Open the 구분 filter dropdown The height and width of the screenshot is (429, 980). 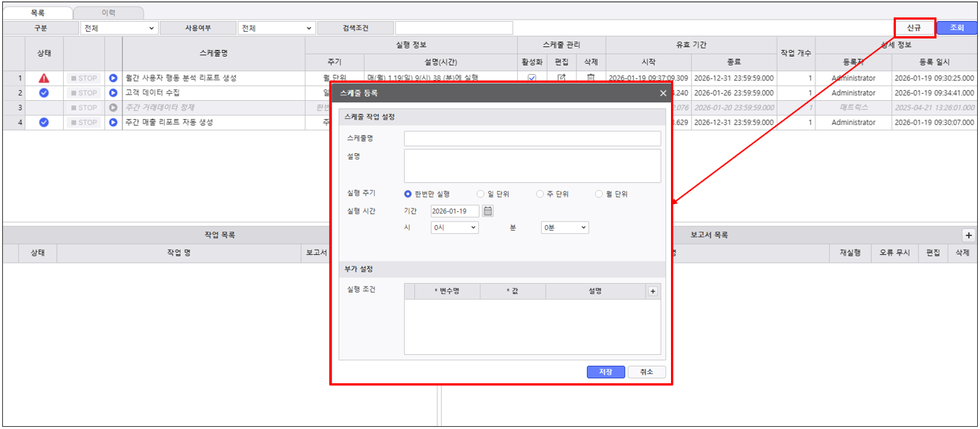click(119, 28)
